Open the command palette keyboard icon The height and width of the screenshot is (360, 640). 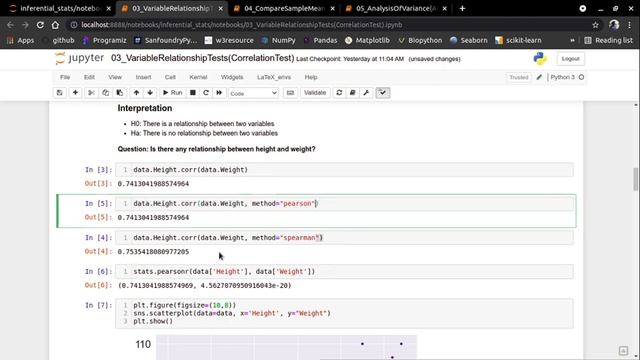tap(290, 93)
